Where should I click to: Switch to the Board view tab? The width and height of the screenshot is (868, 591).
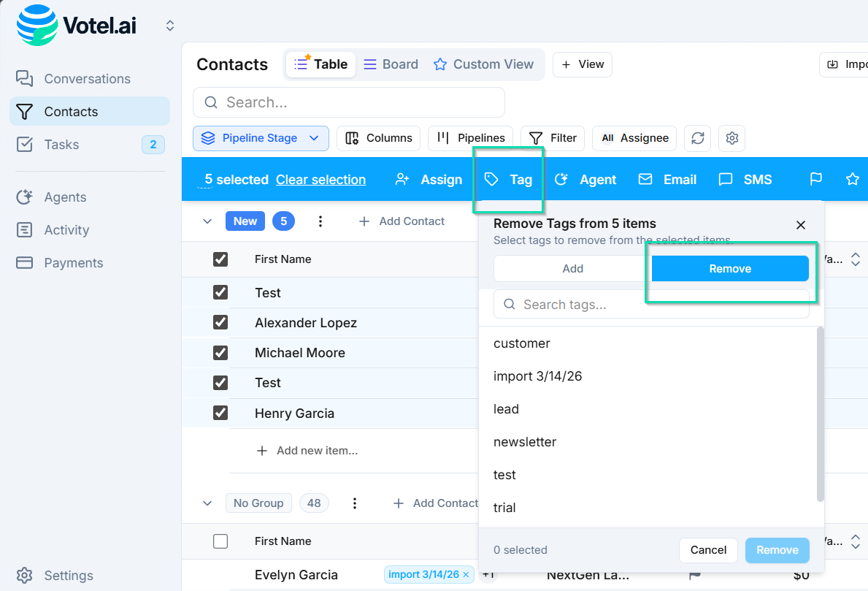tap(391, 64)
